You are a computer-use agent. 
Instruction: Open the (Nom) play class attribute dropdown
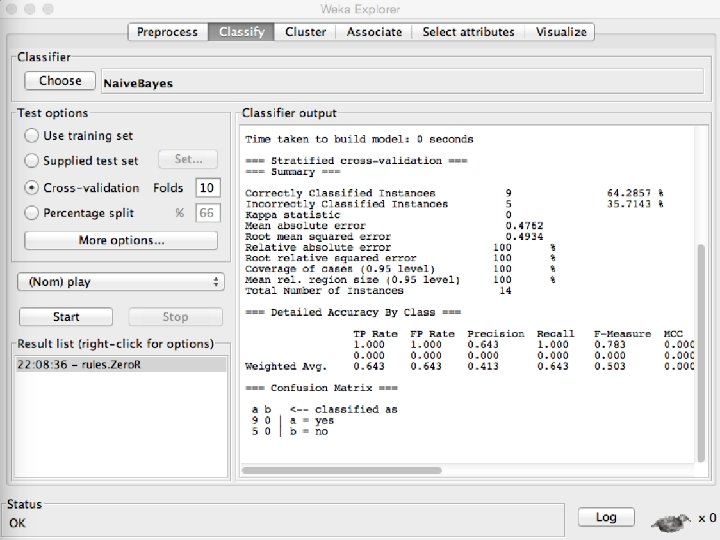121,281
